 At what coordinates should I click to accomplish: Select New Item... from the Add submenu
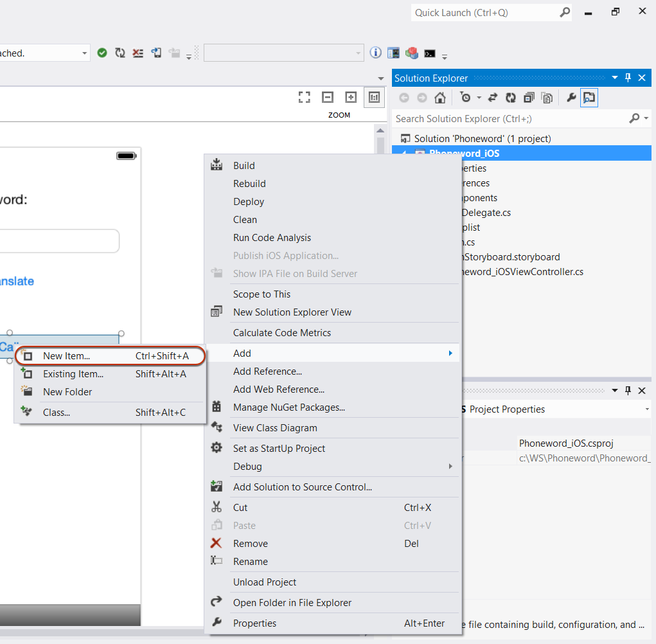click(x=66, y=356)
